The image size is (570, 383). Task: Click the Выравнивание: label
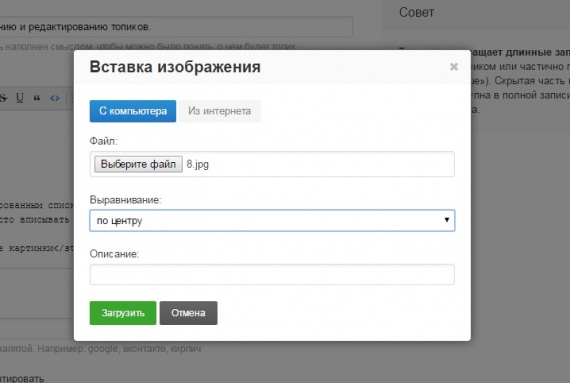pos(125,200)
